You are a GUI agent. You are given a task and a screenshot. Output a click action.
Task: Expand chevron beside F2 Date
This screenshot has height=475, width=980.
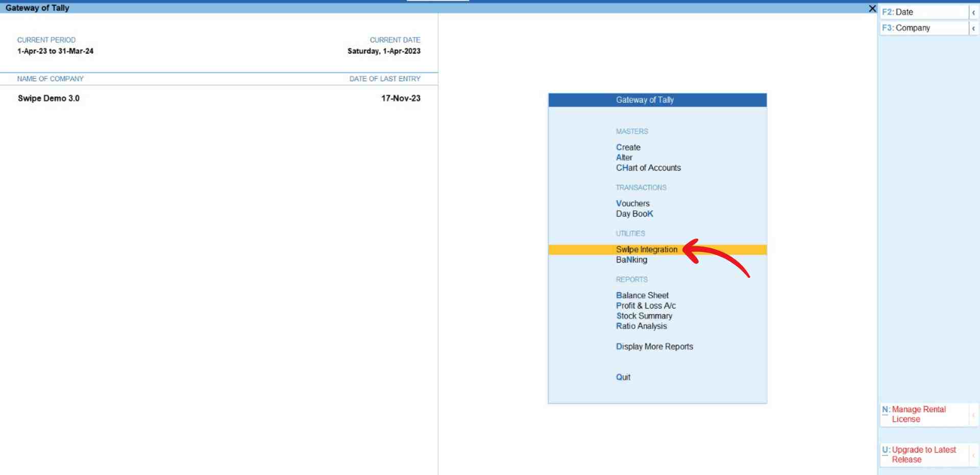(x=974, y=12)
